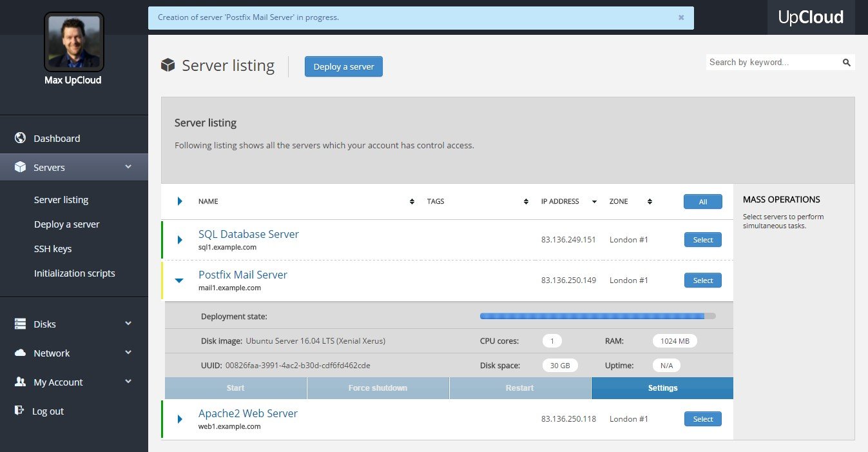
Task: Expand the Network menu chevron
Action: pos(128,352)
